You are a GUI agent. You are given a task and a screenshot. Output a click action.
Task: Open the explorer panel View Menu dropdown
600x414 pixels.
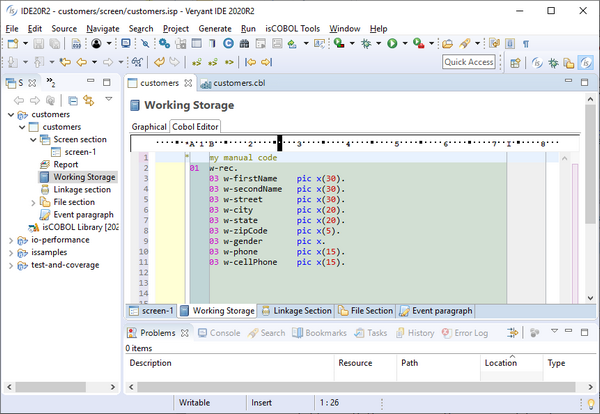(108, 100)
